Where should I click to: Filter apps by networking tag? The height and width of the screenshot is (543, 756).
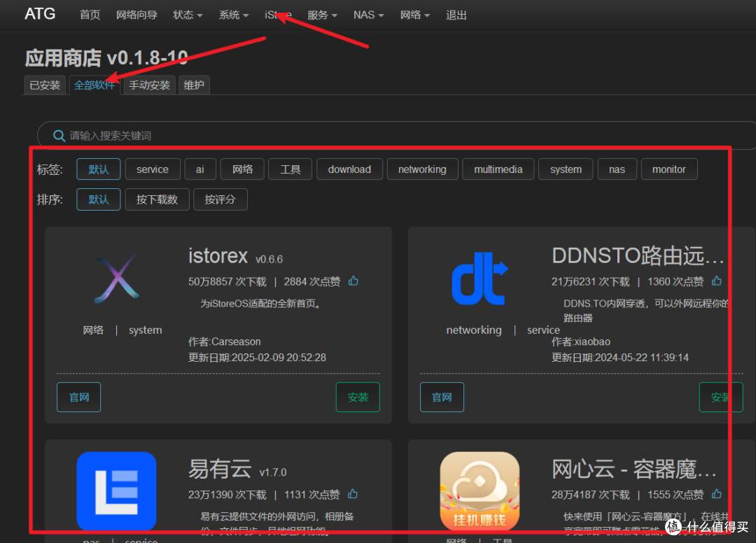coord(422,169)
